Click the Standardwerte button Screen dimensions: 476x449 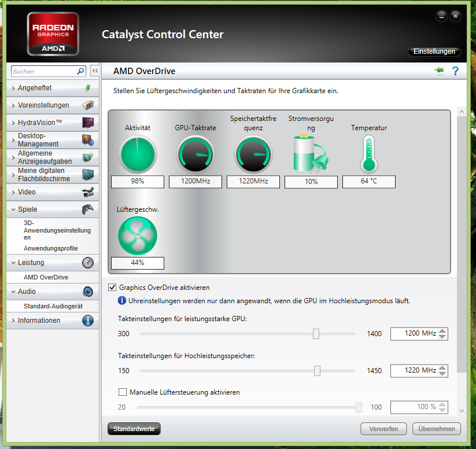(x=134, y=429)
